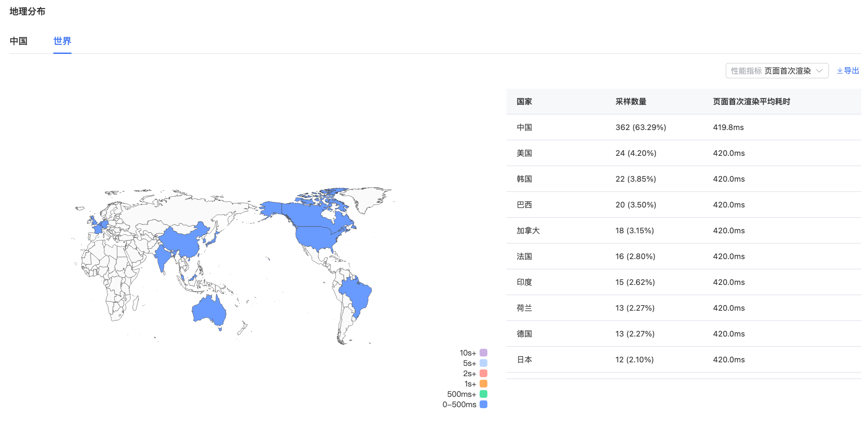Click the 印度 country cell

pos(524,282)
